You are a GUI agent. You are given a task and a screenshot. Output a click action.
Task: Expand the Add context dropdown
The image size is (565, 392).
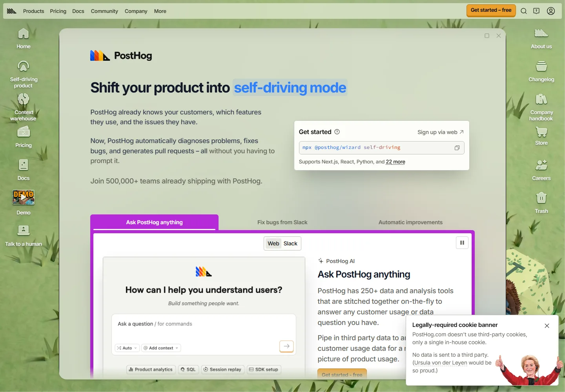coord(161,348)
